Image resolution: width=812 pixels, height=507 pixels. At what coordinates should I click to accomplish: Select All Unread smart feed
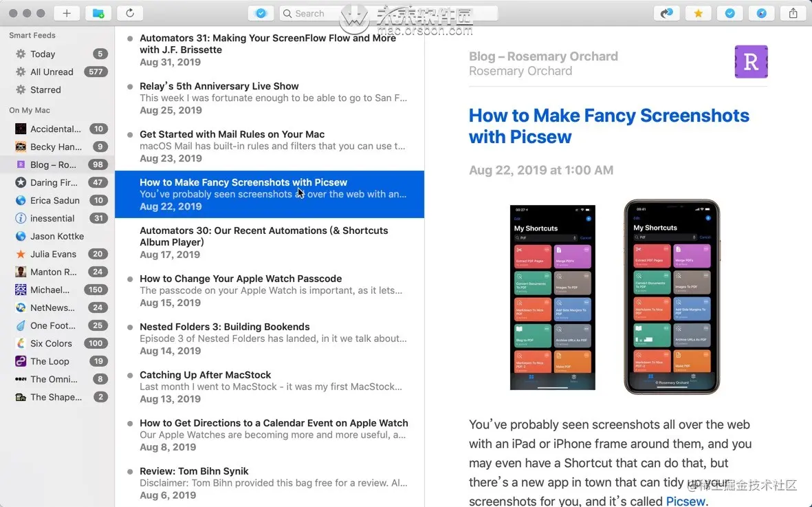[57, 72]
